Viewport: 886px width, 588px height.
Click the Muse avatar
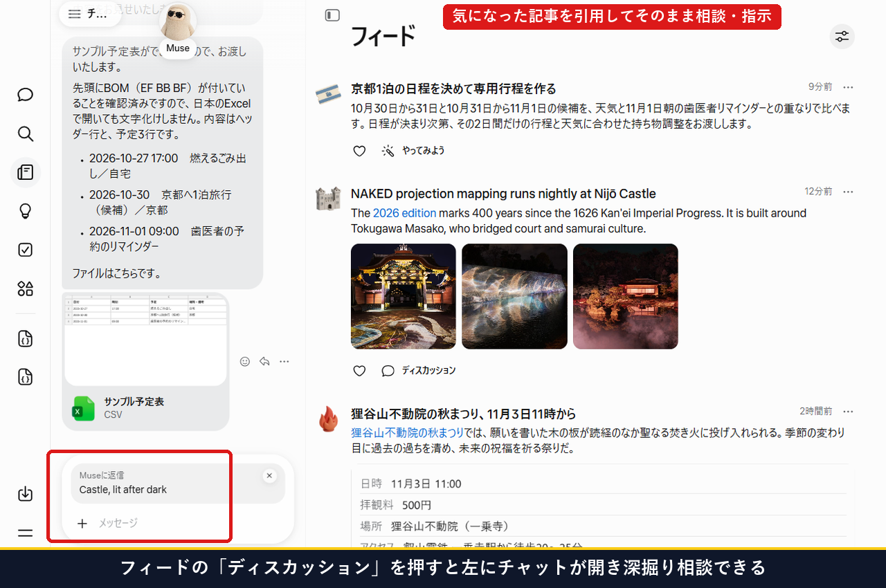[x=178, y=22]
